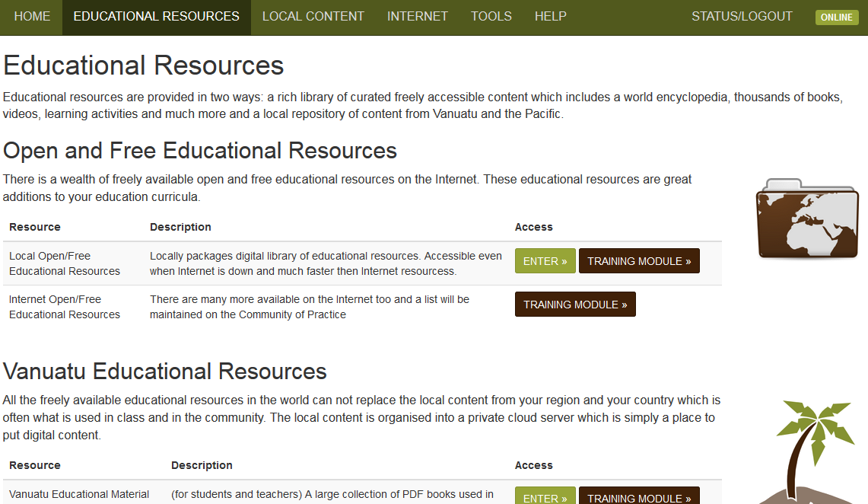
Task: Click the green ONLINE status badge
Action: point(836,17)
